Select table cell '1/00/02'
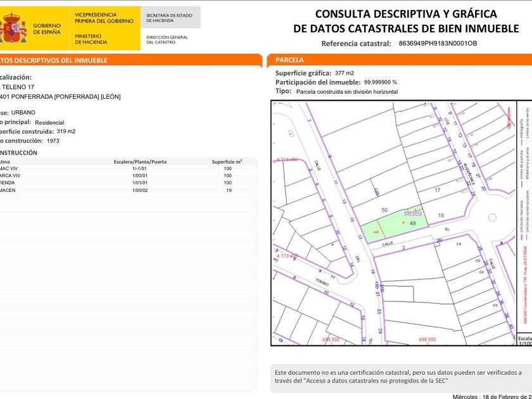This screenshot has width=532, height=399. 140,191
